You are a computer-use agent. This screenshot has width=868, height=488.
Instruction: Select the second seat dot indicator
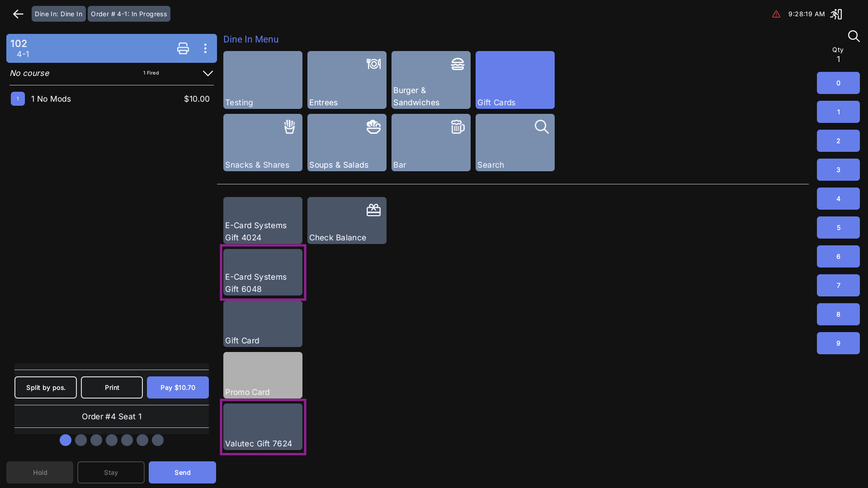pos(81,440)
